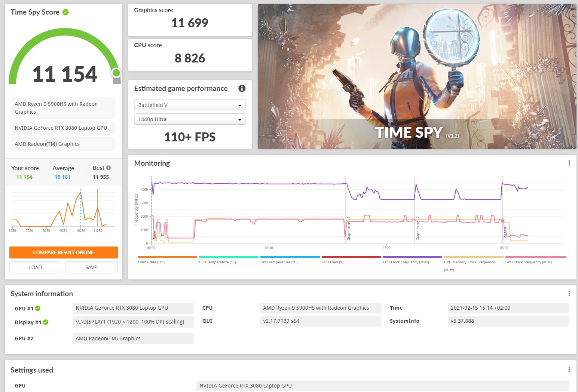
Task: Click the Your score value 11 154
Action: [x=24, y=177]
